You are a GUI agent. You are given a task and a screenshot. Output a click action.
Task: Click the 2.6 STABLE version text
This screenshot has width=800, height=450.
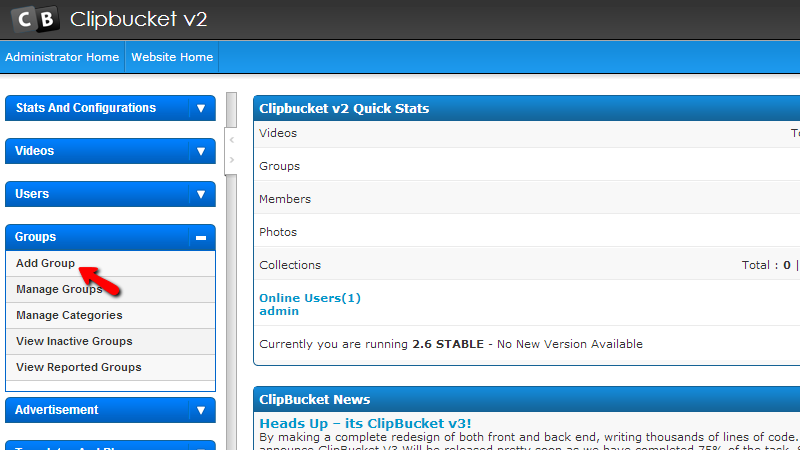pyautogui.click(x=448, y=344)
